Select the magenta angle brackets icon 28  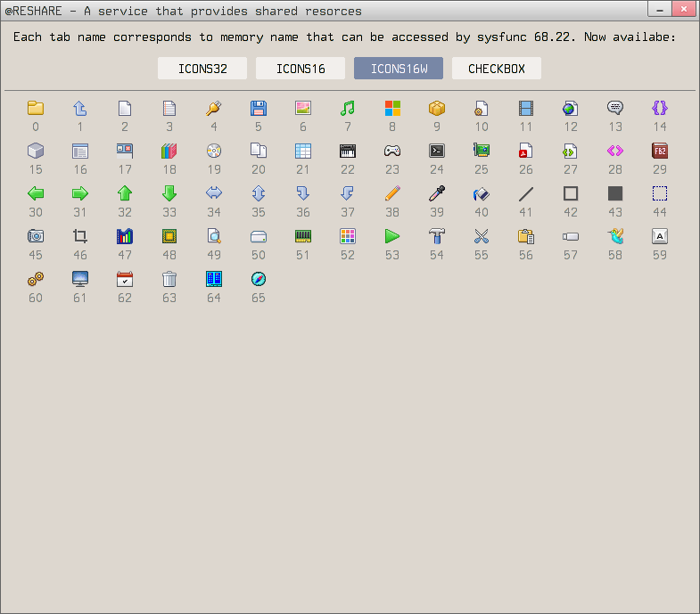615,151
